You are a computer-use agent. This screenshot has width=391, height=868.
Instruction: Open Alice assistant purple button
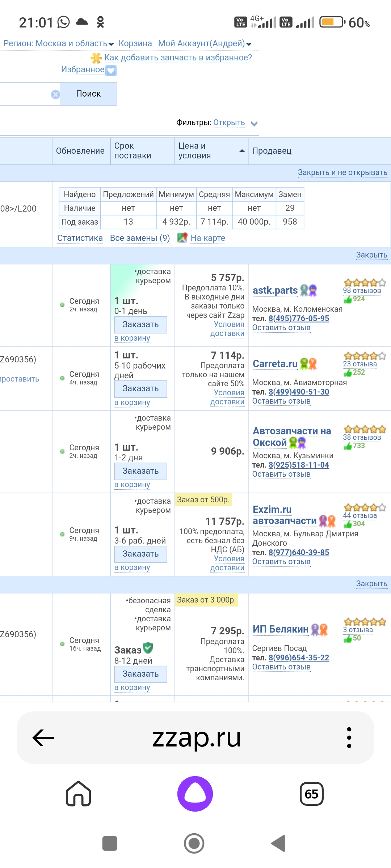click(195, 794)
